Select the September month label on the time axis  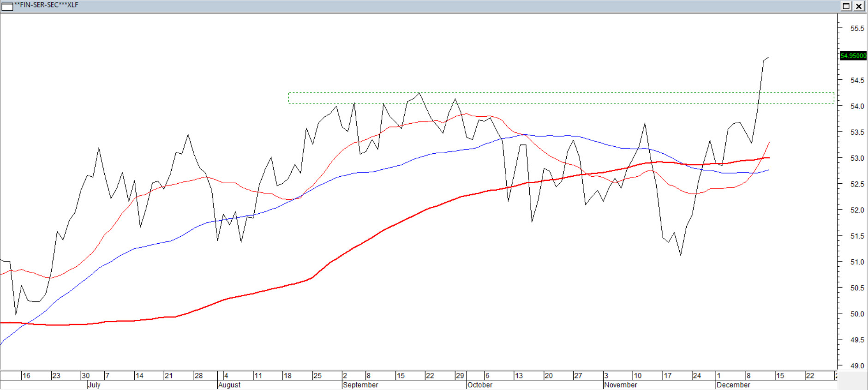coord(360,385)
